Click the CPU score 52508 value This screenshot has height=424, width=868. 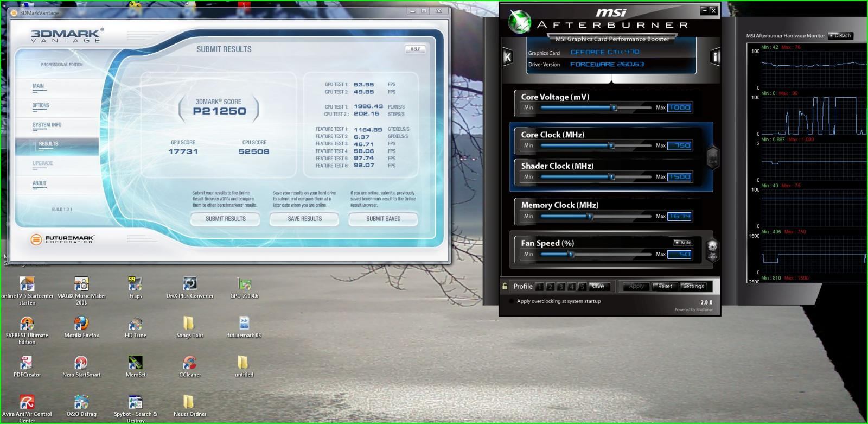pyautogui.click(x=254, y=151)
